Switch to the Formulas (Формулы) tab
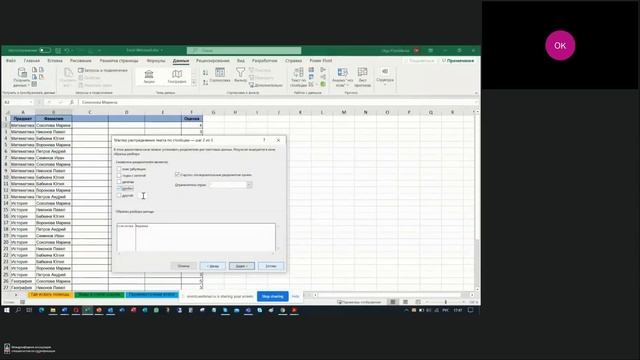This screenshot has height=360, width=640. [156, 61]
